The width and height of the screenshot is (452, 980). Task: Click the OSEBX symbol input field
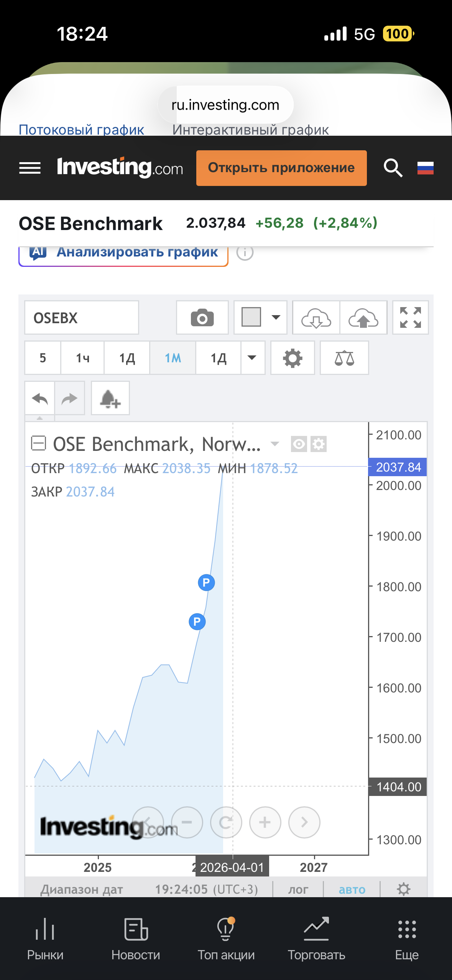pos(81,318)
